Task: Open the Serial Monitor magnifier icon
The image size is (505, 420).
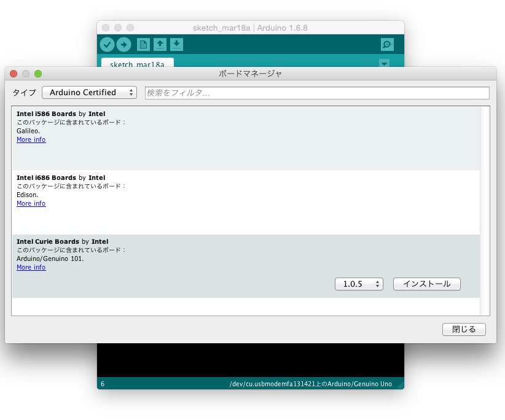Action: (387, 45)
